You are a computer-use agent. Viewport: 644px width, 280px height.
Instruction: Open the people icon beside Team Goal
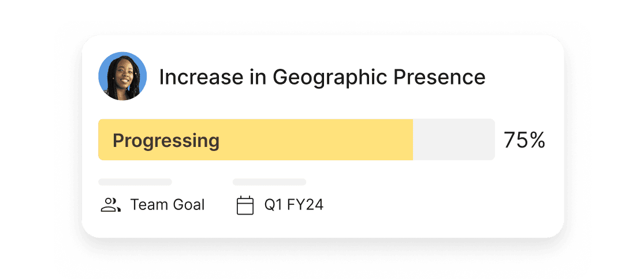pyautogui.click(x=110, y=205)
